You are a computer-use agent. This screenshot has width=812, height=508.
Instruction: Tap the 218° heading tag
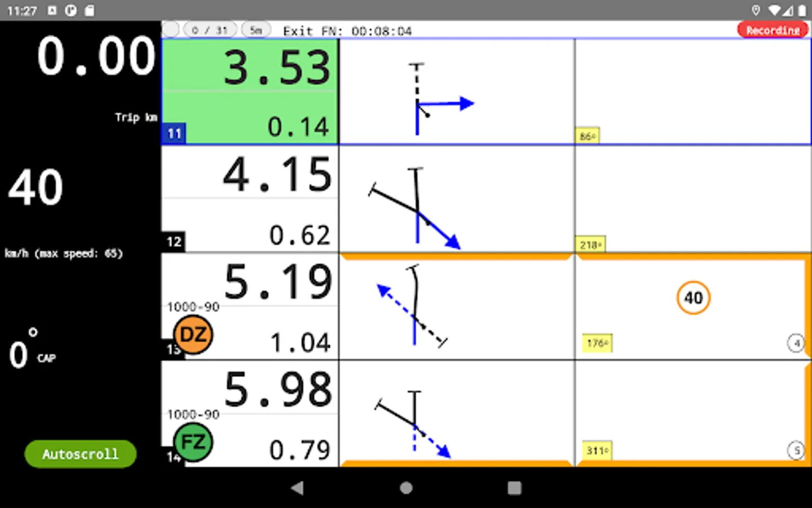point(590,244)
